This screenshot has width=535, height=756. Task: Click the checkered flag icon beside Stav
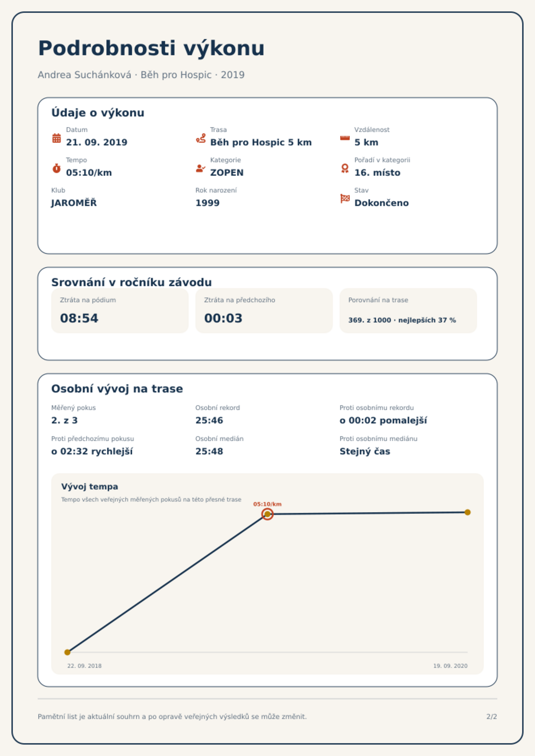345,199
